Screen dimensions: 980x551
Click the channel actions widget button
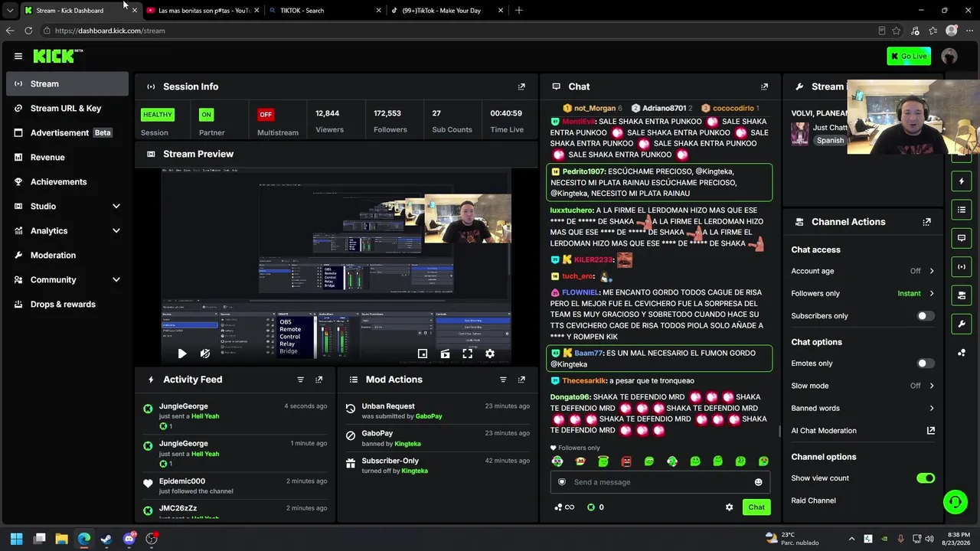pyautogui.click(x=962, y=295)
